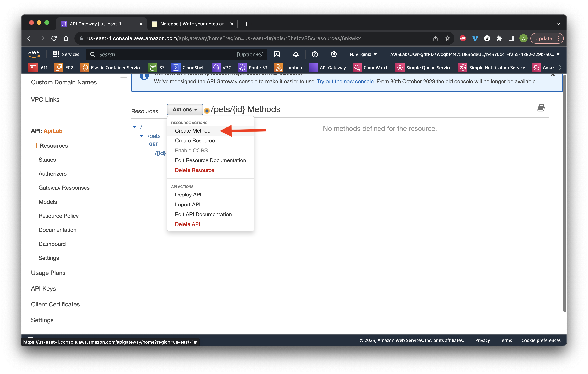Open a new browser tab
588x374 pixels.
[246, 24]
